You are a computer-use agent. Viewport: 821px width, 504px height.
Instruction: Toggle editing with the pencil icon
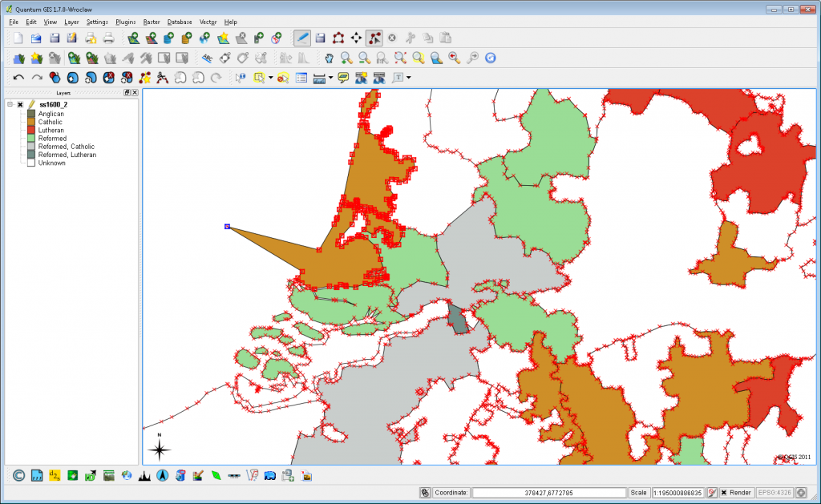tap(302, 38)
